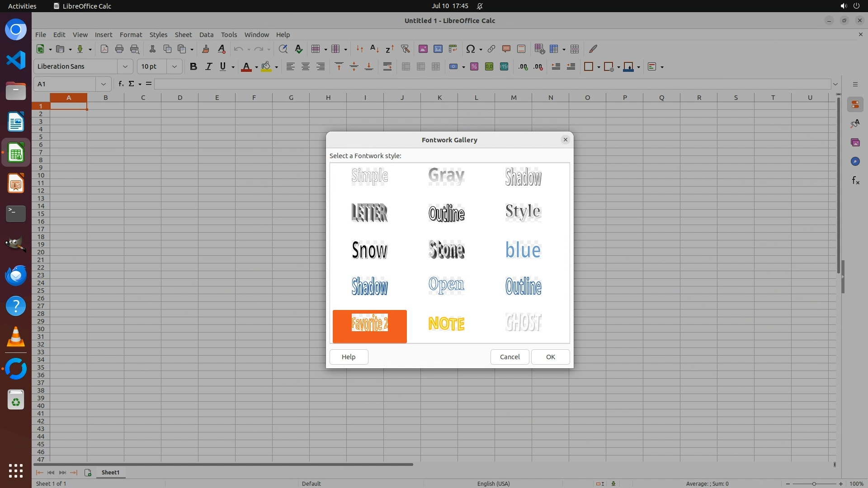This screenshot has width=868, height=488.
Task: Click the AutoFilter icon in toolbar
Action: [x=405, y=49]
